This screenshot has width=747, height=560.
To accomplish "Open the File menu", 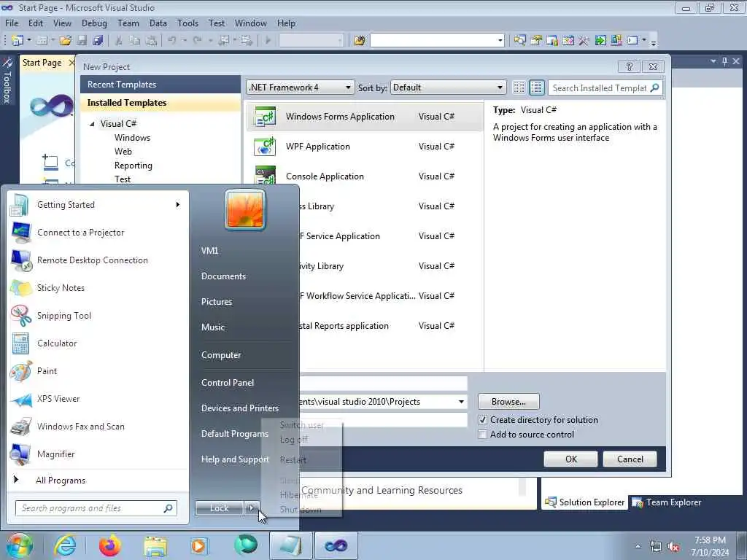I will pyautogui.click(x=12, y=23).
